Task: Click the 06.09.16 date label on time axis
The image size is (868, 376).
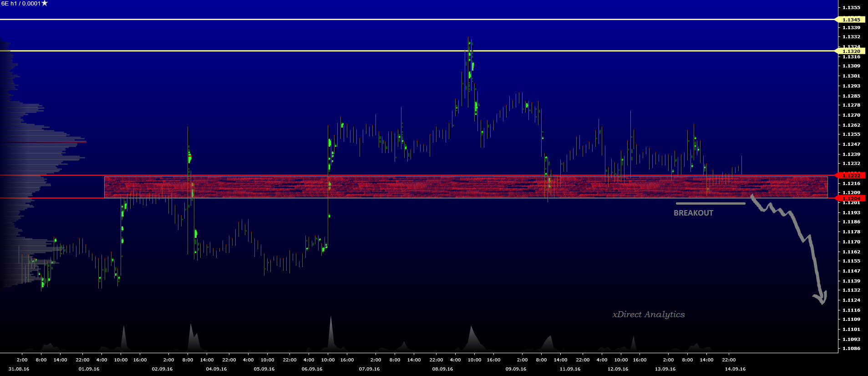Action: pyautogui.click(x=312, y=369)
